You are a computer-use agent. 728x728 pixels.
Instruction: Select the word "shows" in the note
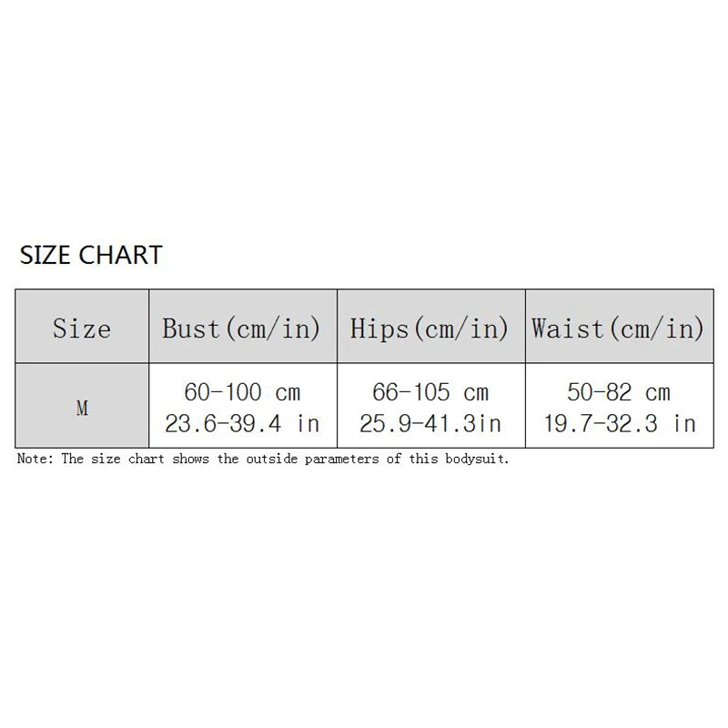pyautogui.click(x=191, y=459)
